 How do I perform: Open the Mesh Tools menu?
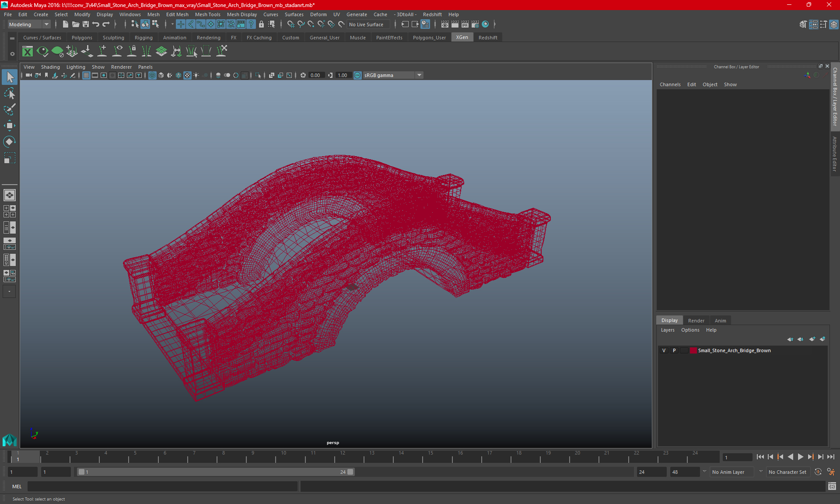coord(207,14)
